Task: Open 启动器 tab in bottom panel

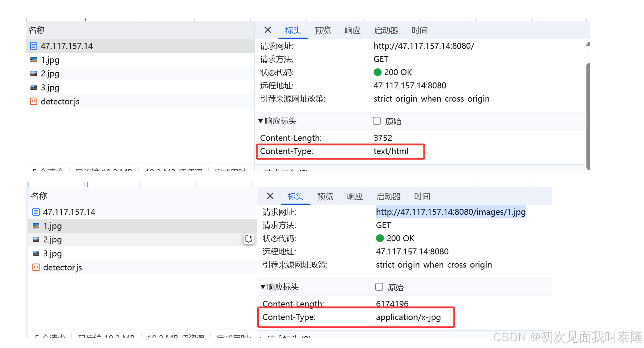Action: click(388, 196)
